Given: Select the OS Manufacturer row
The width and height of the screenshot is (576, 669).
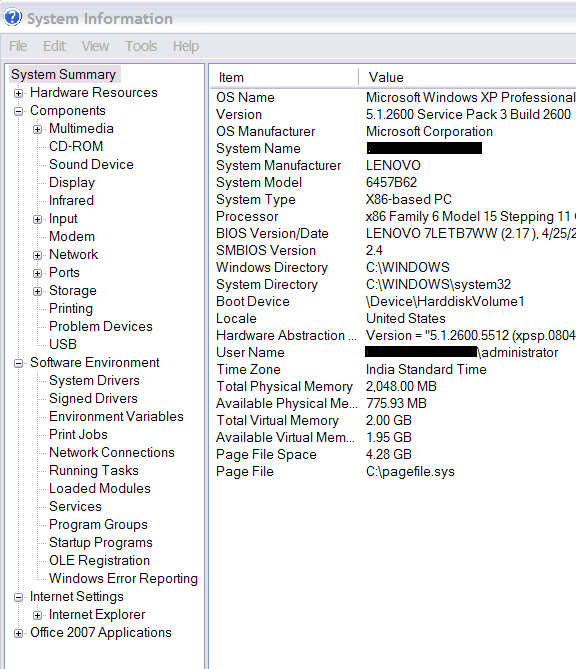Looking at the screenshot, I should [x=393, y=131].
